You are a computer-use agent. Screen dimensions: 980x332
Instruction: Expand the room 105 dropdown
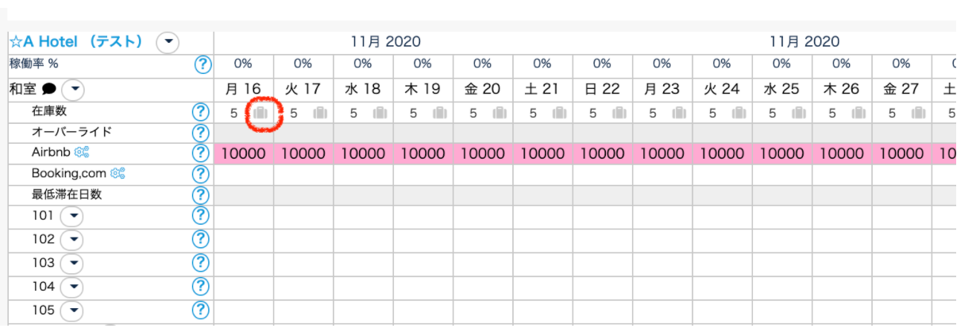coord(71,311)
